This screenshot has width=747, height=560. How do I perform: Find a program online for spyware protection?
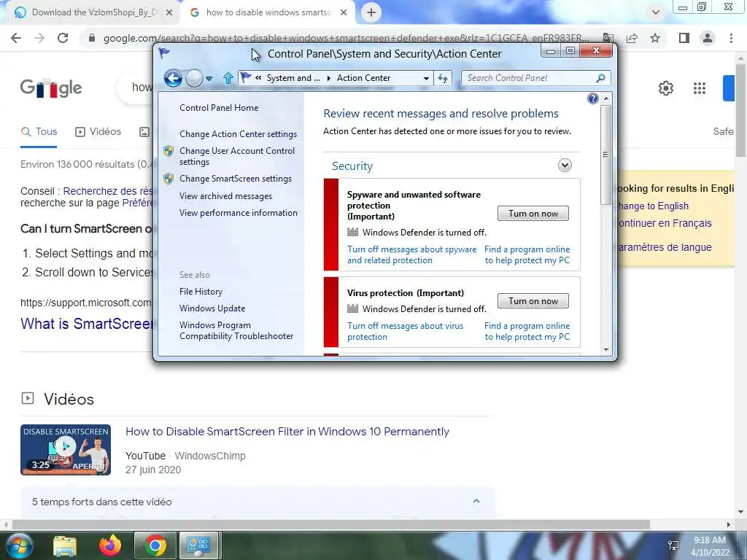(527, 254)
